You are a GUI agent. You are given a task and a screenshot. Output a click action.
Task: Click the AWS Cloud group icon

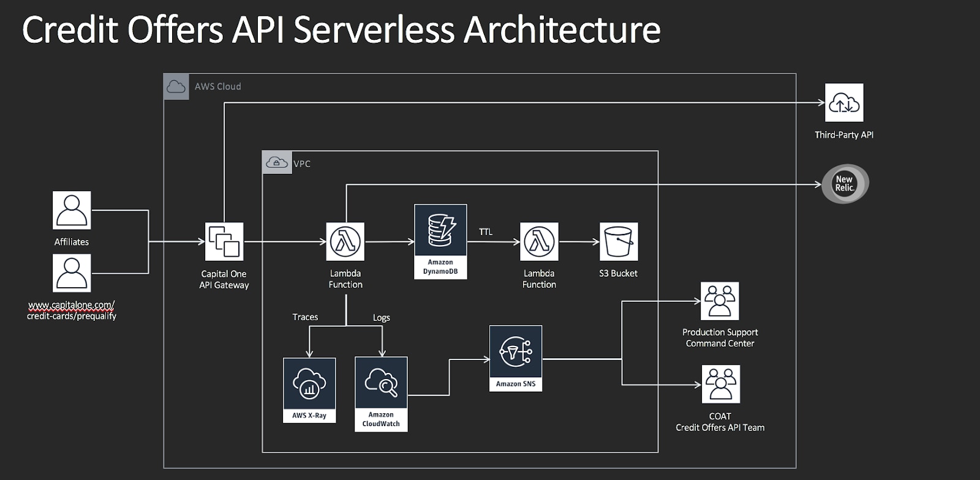[176, 86]
